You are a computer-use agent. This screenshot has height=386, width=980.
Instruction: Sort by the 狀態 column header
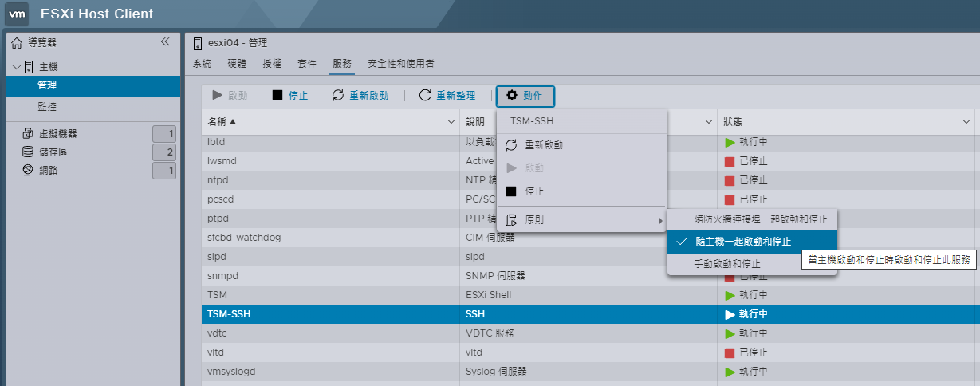(734, 121)
